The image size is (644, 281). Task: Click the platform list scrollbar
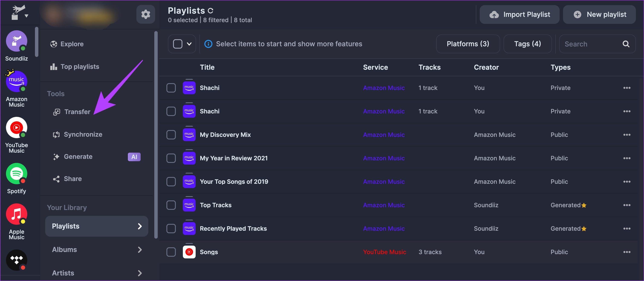37,42
